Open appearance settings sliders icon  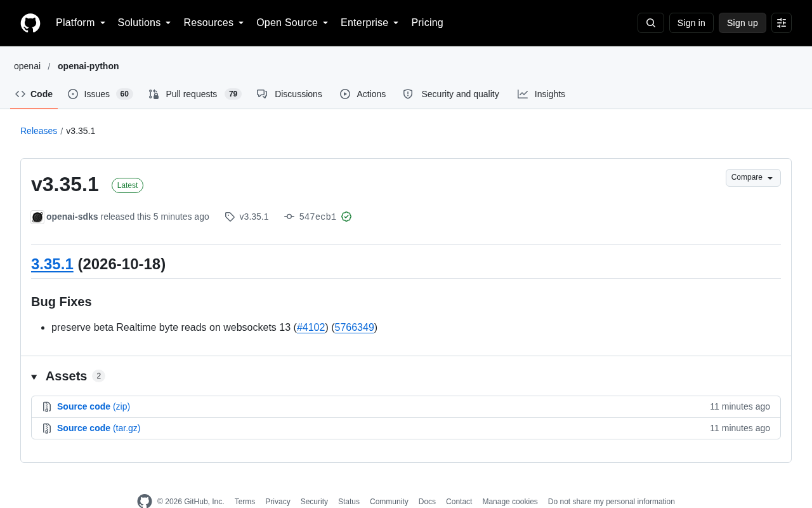tap(782, 23)
